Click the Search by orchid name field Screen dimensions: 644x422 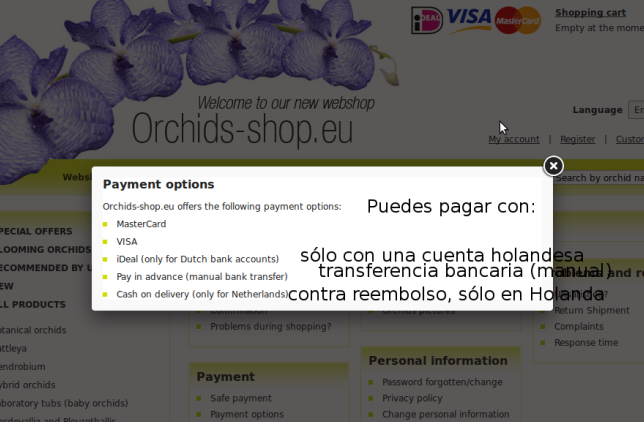599,178
